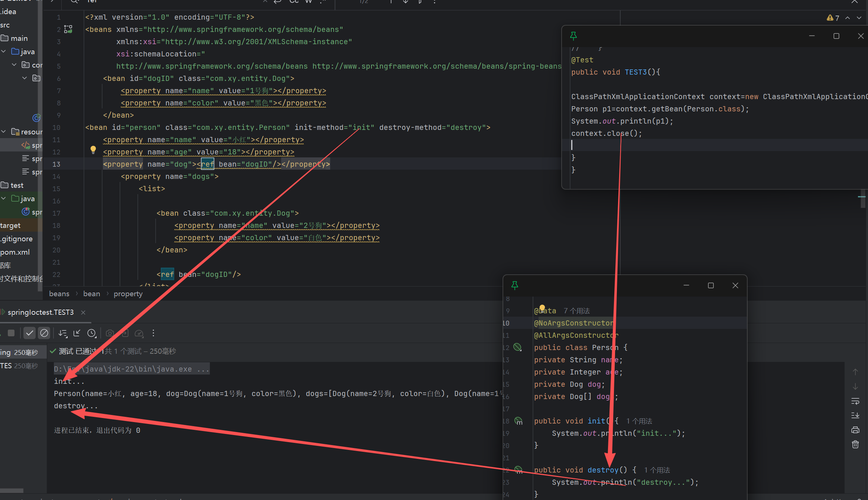
Task: Toggle show ignored tests button
Action: [x=44, y=333]
